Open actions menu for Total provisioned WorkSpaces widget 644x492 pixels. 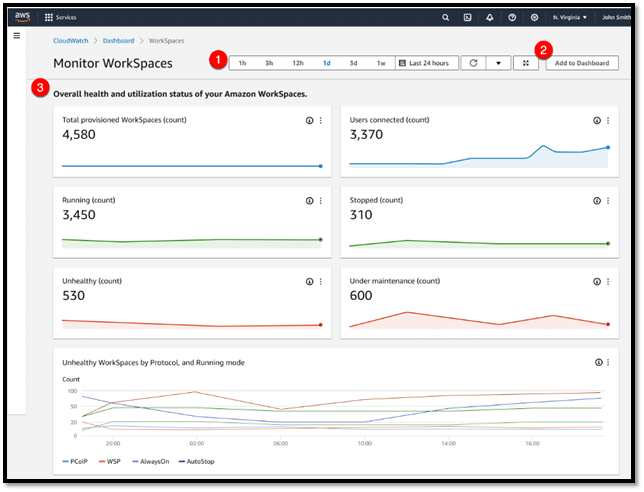321,120
